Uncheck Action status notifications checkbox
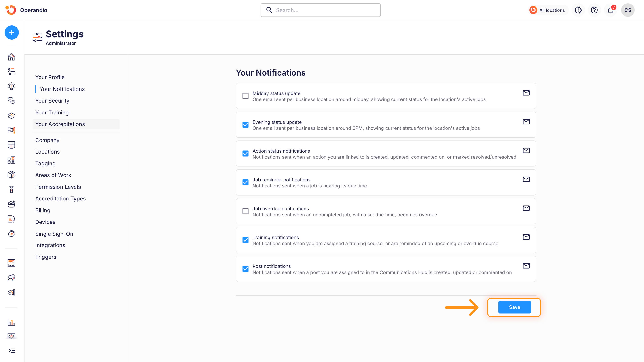This screenshot has height=362, width=644. [x=246, y=153]
